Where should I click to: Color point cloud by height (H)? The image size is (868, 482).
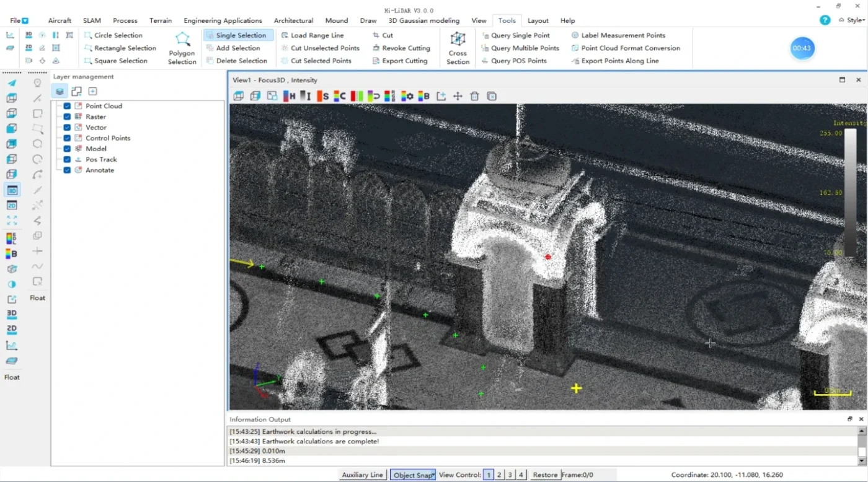289,96
